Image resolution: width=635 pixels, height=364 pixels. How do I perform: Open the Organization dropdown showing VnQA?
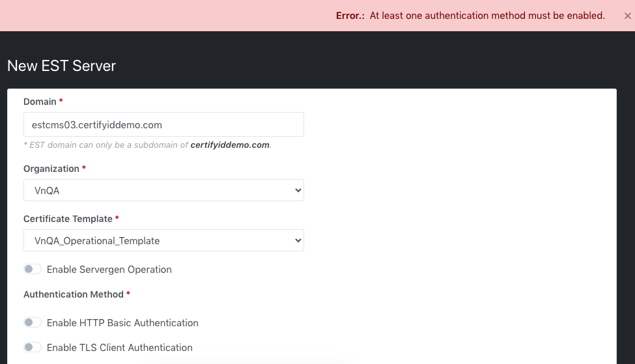163,191
